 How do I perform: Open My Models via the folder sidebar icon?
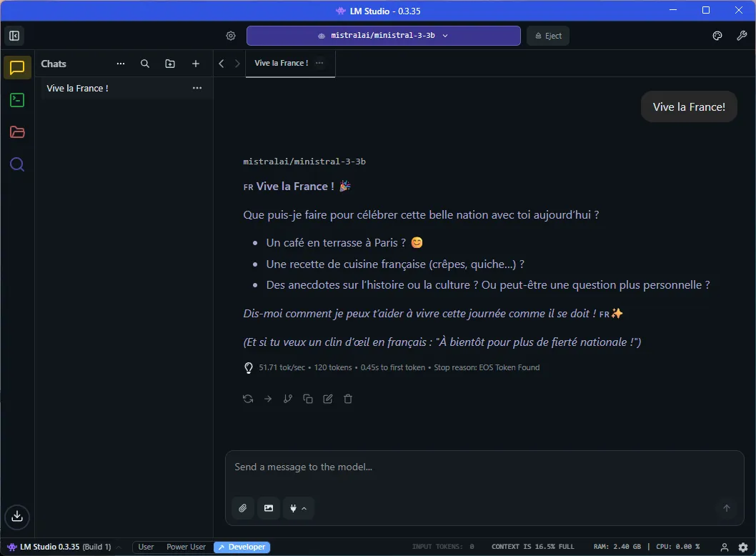click(16, 131)
